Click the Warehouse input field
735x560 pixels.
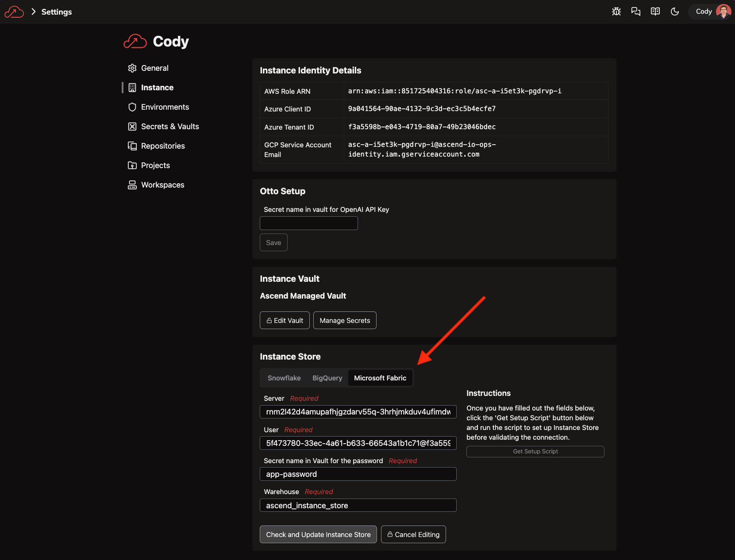(x=358, y=505)
